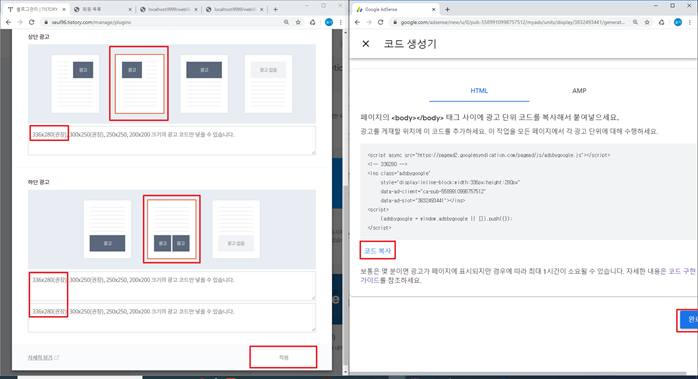Select bottom ad layout with single wide ad

(107, 229)
